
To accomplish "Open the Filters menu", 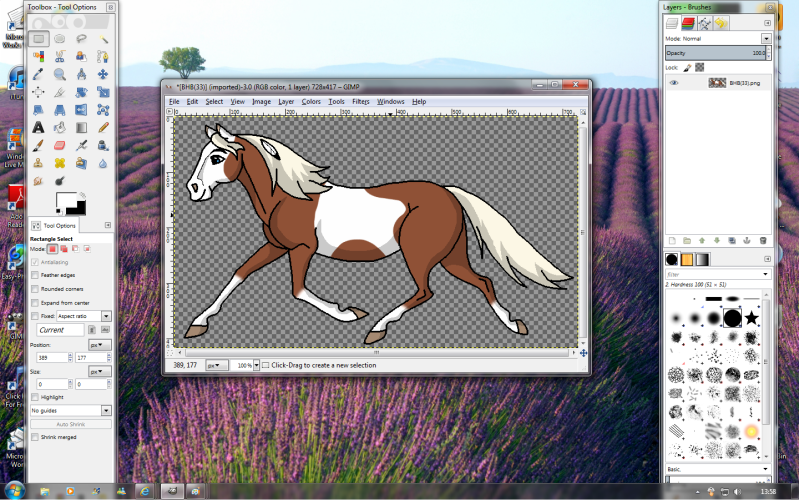I will pyautogui.click(x=361, y=101).
